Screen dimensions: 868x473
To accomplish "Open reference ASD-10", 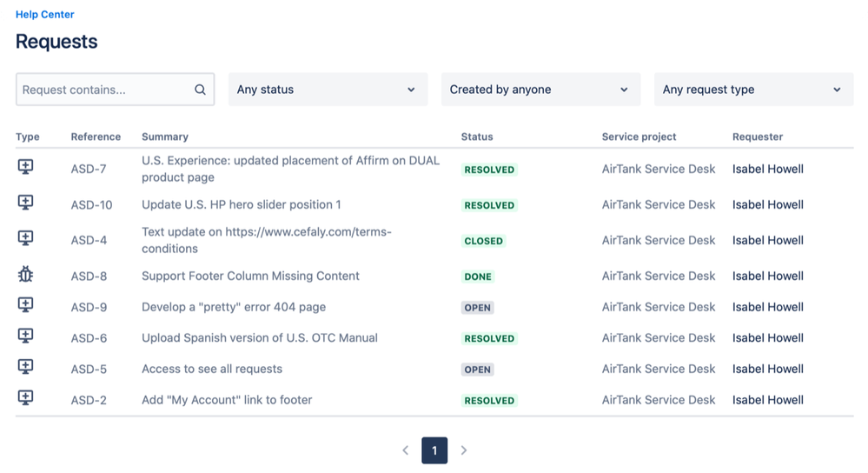I will (x=91, y=205).
